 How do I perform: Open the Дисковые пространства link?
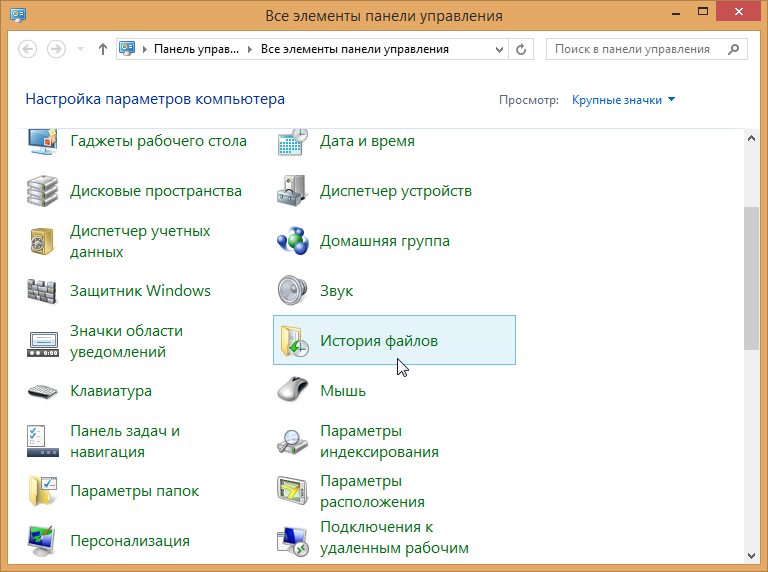[x=156, y=191]
